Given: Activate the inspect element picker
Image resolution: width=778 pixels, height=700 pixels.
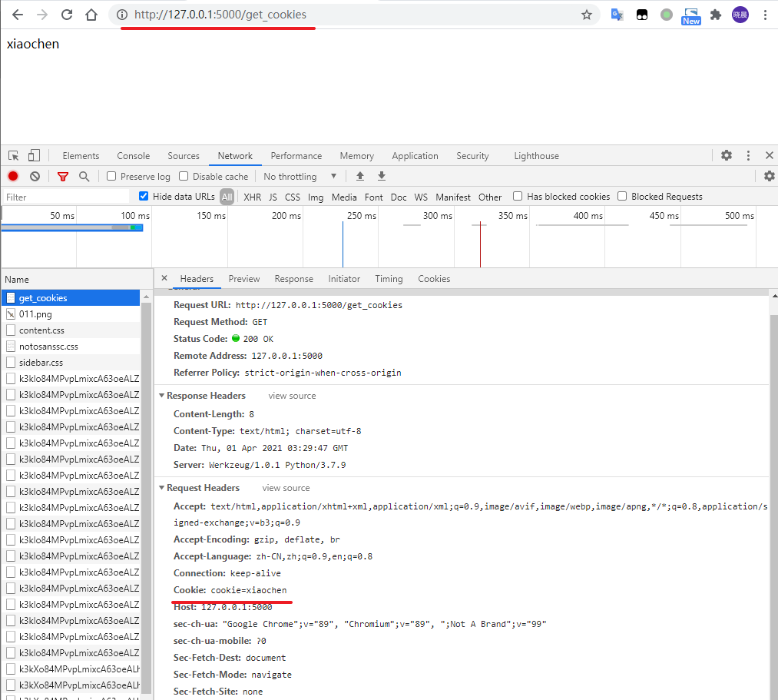Looking at the screenshot, I should (x=13, y=156).
